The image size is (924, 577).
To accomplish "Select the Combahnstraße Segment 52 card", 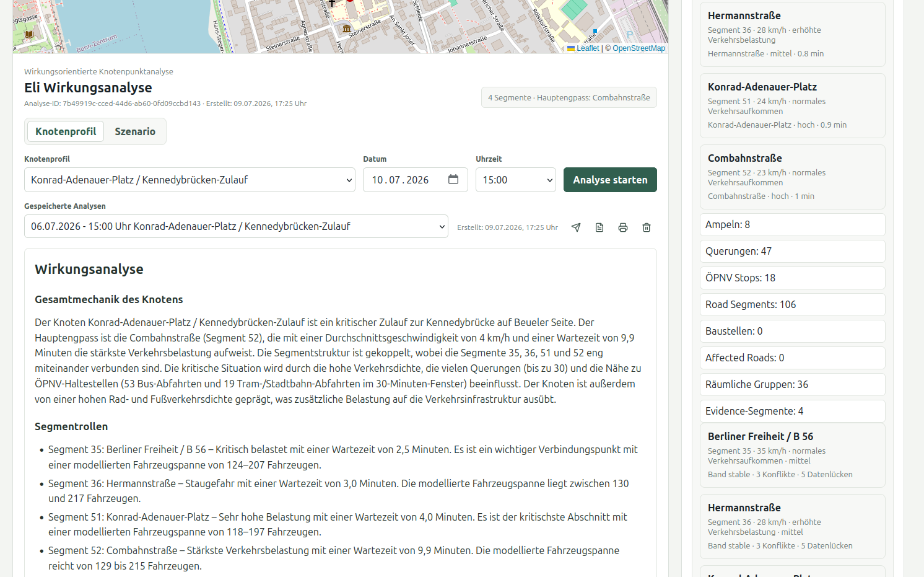I will (793, 177).
